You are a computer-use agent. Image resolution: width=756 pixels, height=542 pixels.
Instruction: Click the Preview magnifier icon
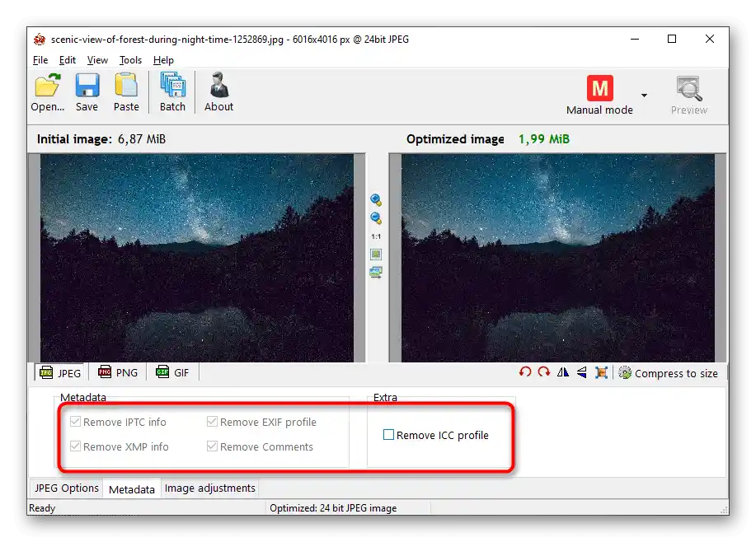coord(688,88)
